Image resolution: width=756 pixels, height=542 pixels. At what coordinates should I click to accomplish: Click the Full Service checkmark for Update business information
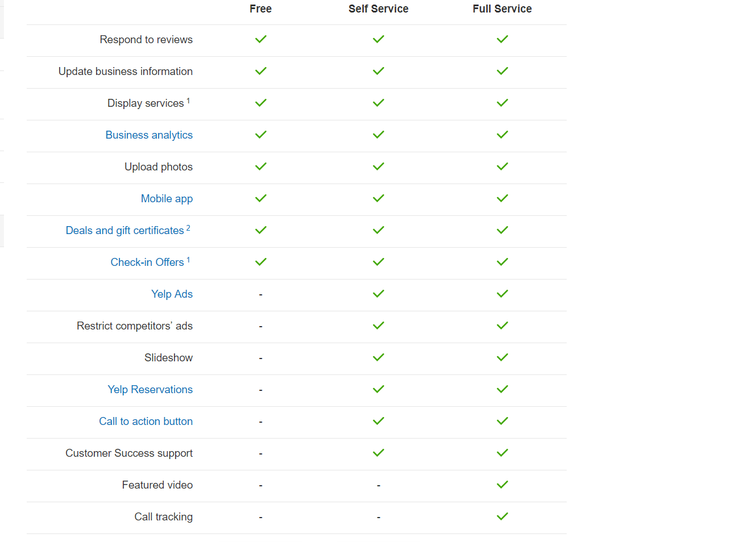(x=502, y=71)
